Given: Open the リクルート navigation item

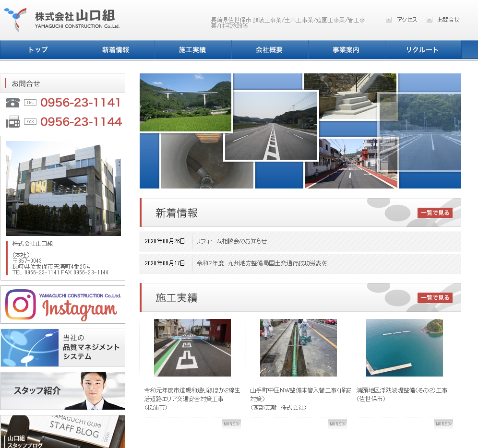Looking at the screenshot, I should 422,49.
